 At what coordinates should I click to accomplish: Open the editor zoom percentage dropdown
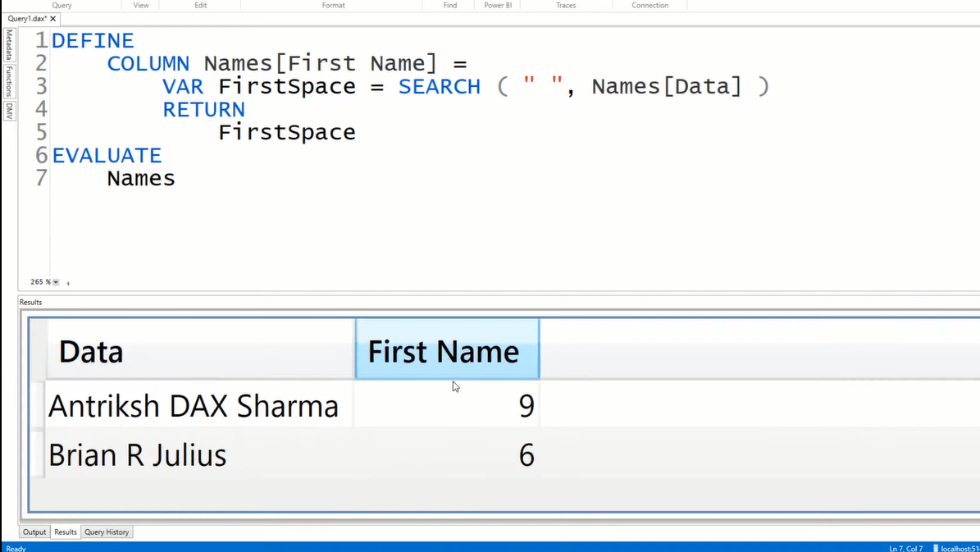(x=56, y=283)
